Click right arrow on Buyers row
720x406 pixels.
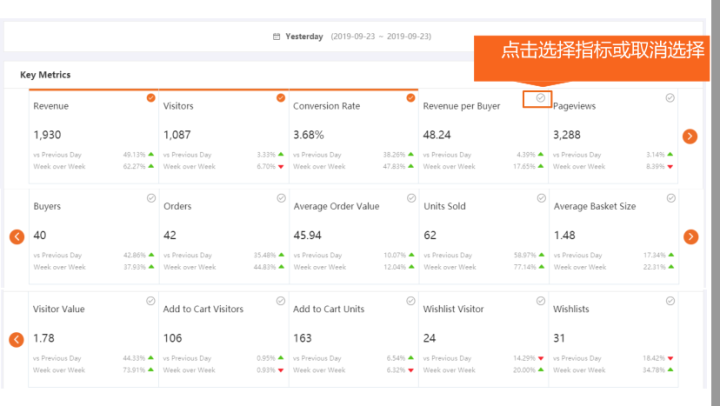pyautogui.click(x=690, y=237)
